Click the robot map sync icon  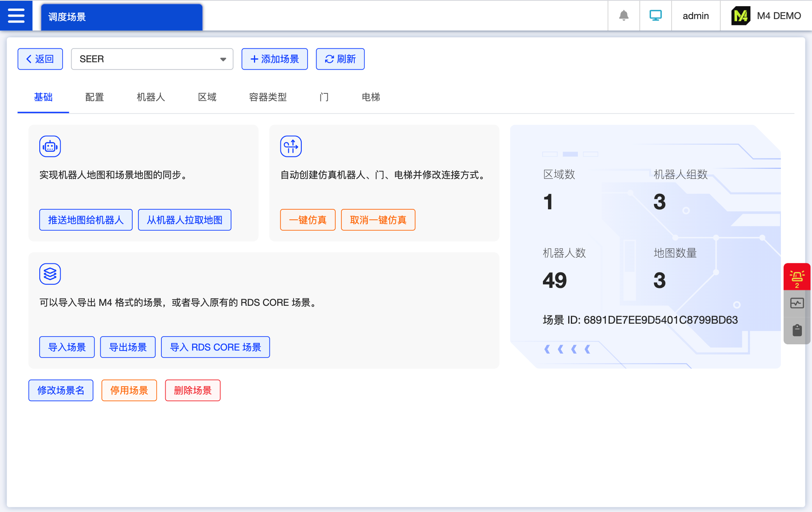(50, 146)
